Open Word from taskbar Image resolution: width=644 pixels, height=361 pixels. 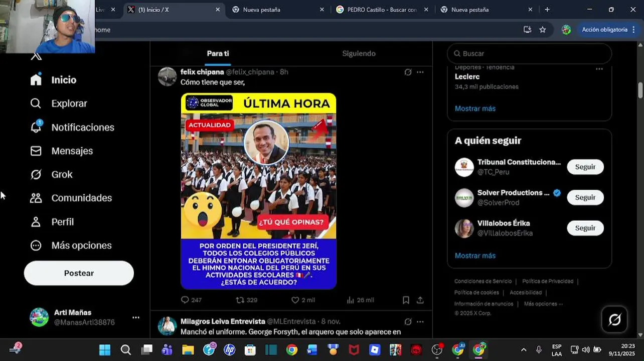pyautogui.click(x=312, y=350)
